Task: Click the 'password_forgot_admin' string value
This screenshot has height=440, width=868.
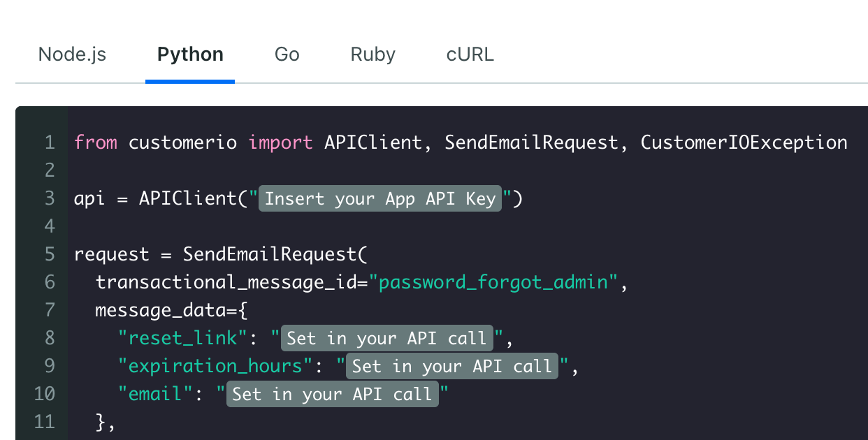Action: point(493,283)
